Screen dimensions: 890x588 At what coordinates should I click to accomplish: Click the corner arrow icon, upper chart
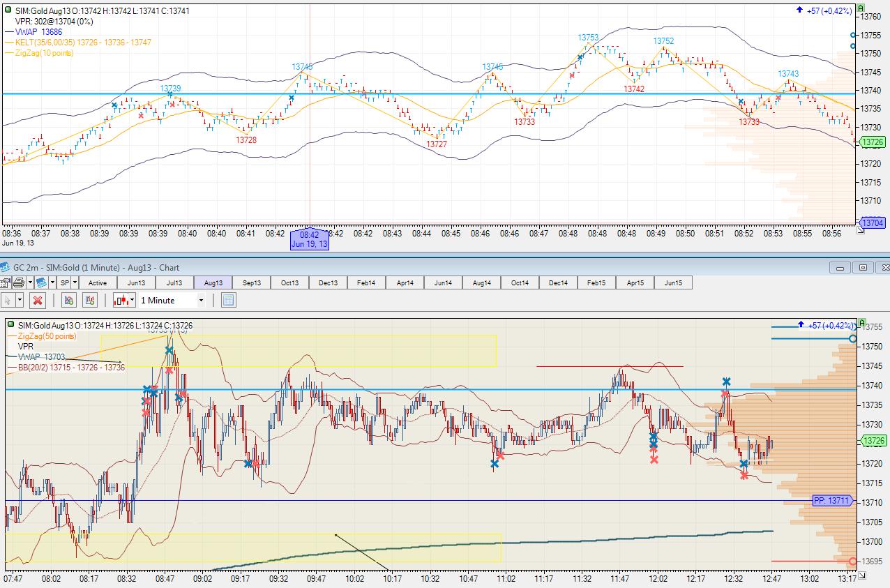point(860,229)
